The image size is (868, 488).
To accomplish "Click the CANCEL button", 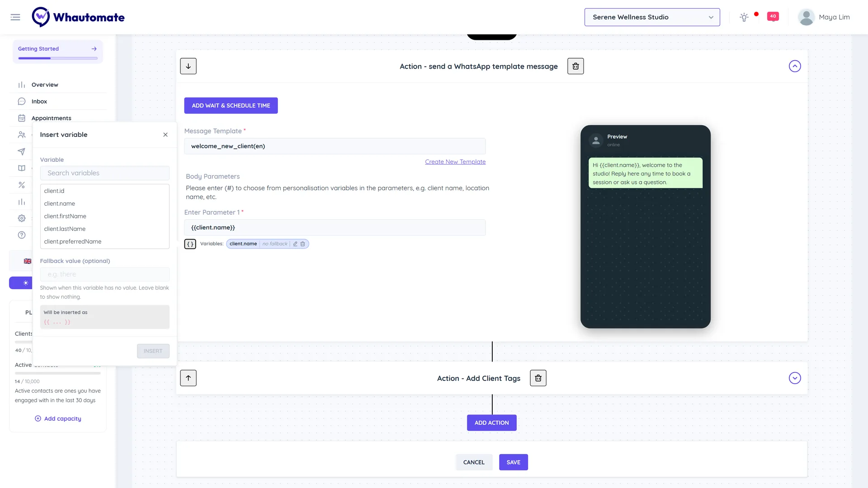I will coord(474,462).
